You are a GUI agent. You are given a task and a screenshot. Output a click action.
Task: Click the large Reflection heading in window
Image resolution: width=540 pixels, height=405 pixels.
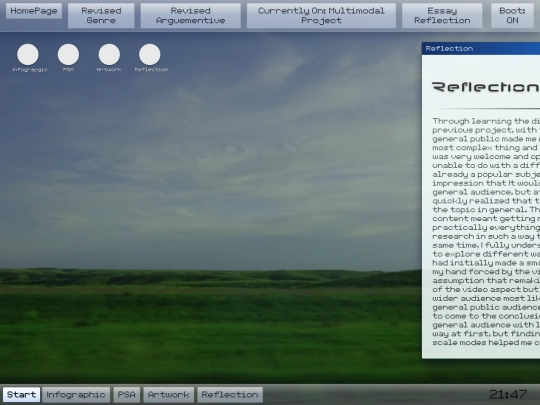tap(486, 87)
